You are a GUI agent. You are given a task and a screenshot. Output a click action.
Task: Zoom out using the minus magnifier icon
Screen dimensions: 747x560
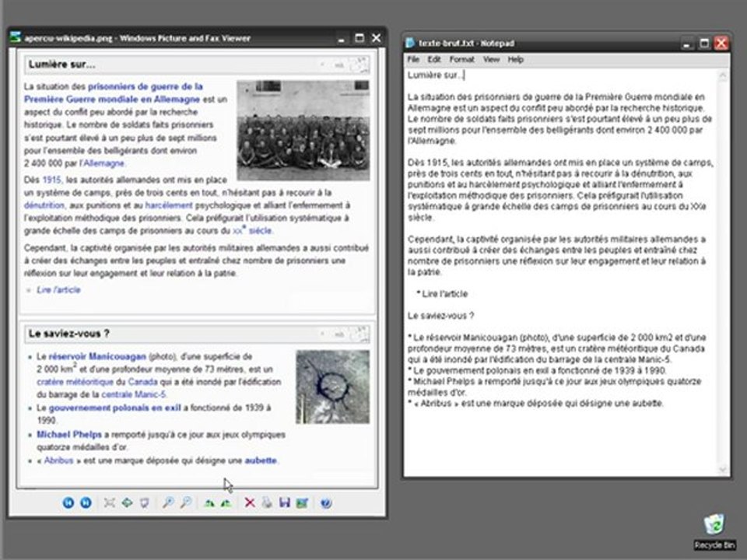point(186,502)
